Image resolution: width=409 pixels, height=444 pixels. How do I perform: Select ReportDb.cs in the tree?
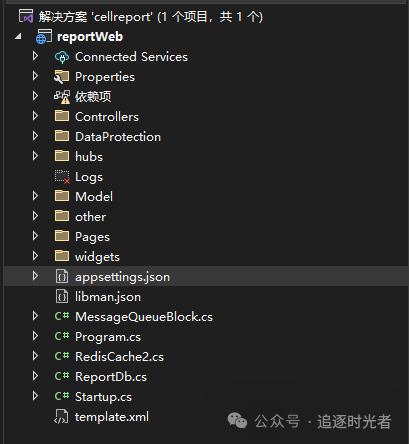pyautogui.click(x=111, y=377)
